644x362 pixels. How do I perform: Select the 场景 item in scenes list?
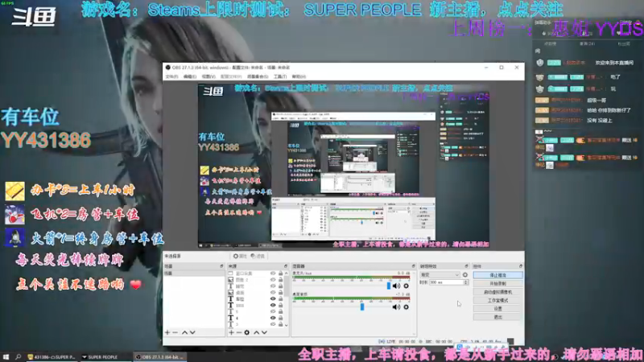coord(194,274)
